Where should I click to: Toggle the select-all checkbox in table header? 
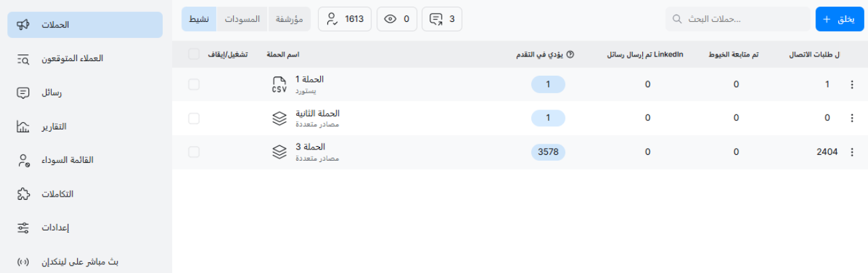[x=194, y=54]
